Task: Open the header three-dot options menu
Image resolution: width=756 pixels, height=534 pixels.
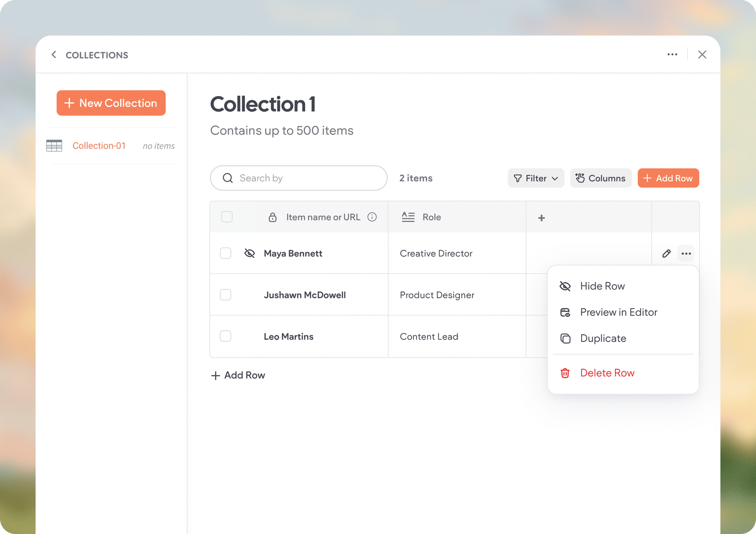Action: point(672,55)
